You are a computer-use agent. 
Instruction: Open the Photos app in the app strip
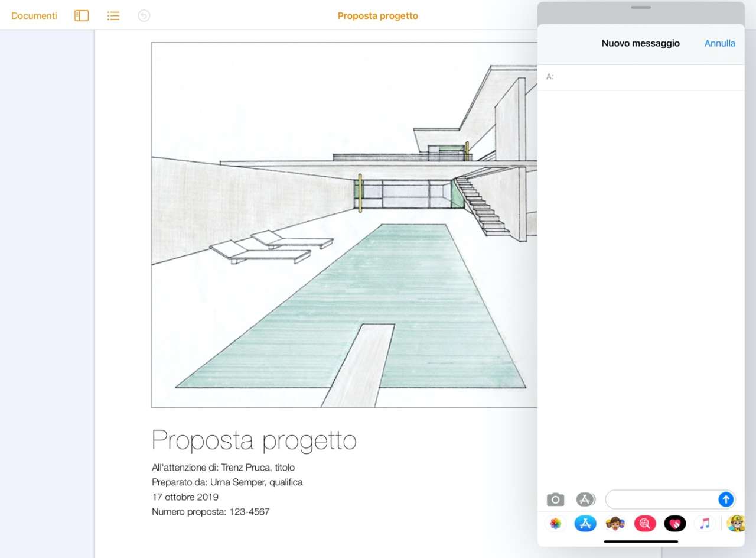tap(555, 524)
